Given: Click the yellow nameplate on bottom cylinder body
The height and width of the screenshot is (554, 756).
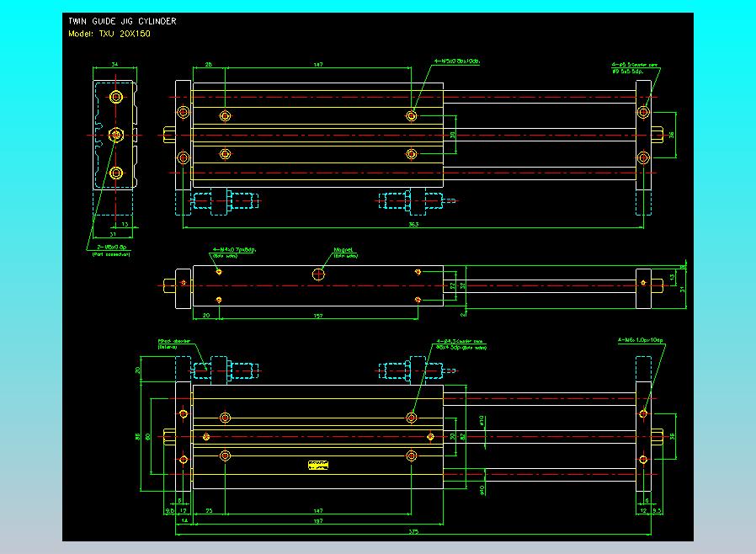Looking at the screenshot, I should (318, 466).
